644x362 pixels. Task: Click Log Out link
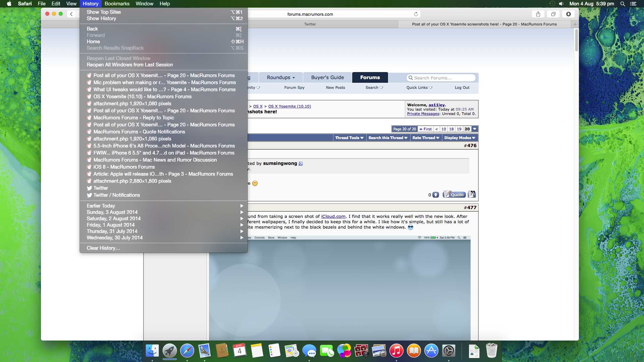click(462, 87)
